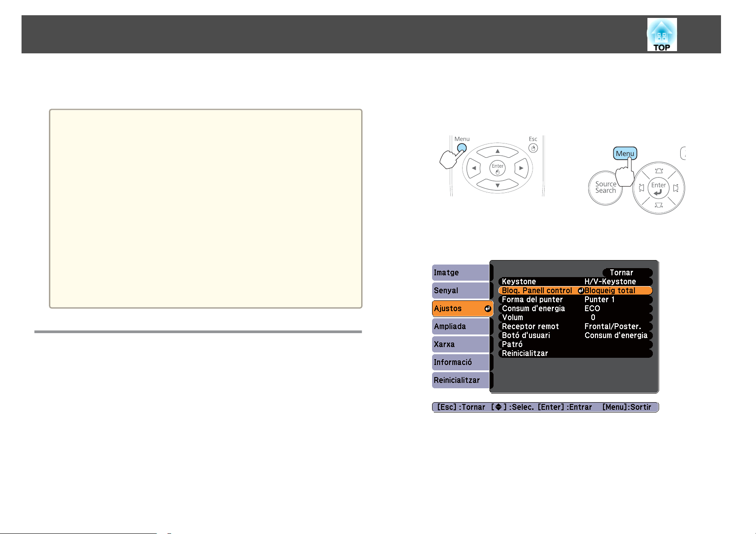The width and height of the screenshot is (756, 534).
Task: Click the TOP home icon
Action: coord(662,35)
